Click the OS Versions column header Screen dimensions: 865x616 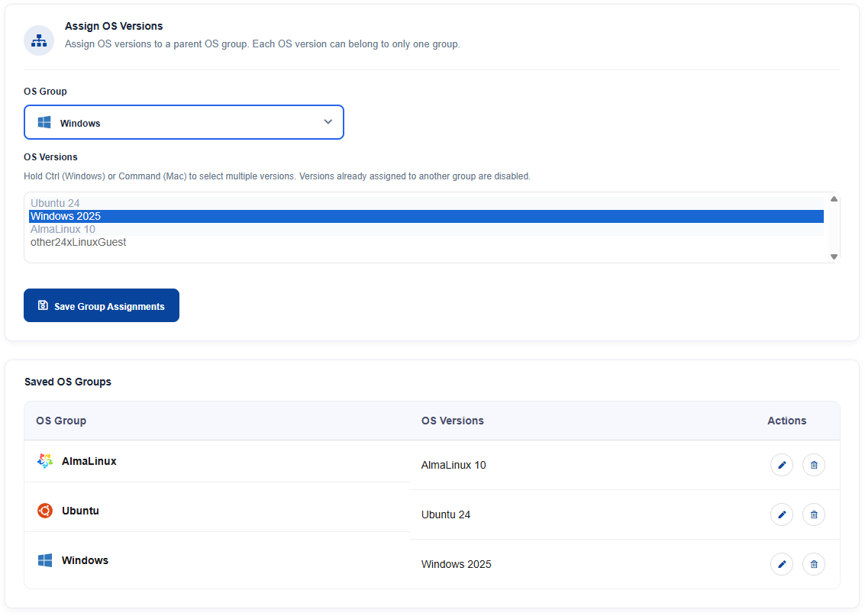pyautogui.click(x=453, y=421)
